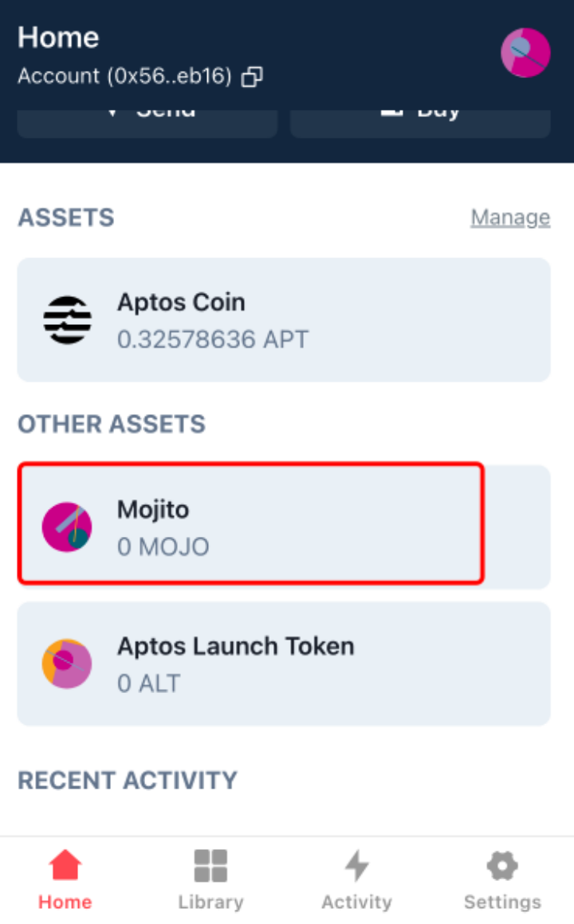Open the Settings gear icon

pos(502,866)
